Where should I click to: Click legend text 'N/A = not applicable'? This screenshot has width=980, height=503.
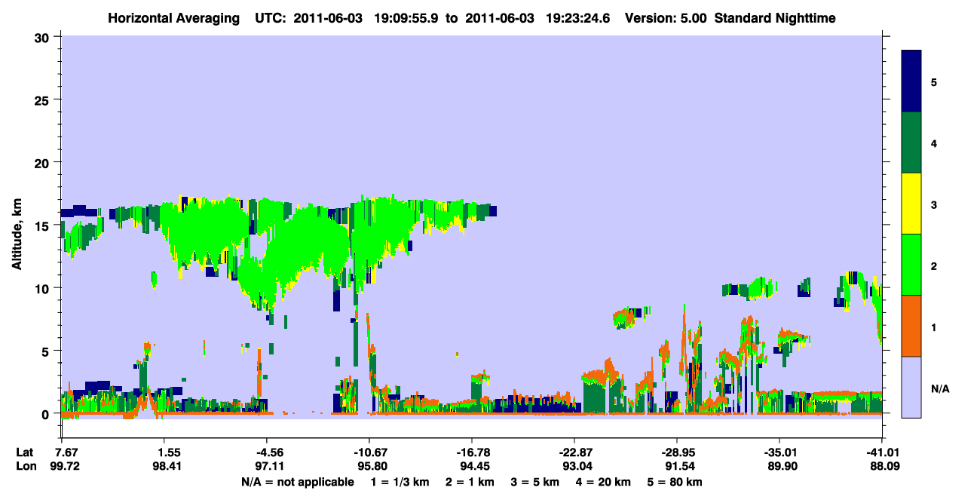point(298,482)
